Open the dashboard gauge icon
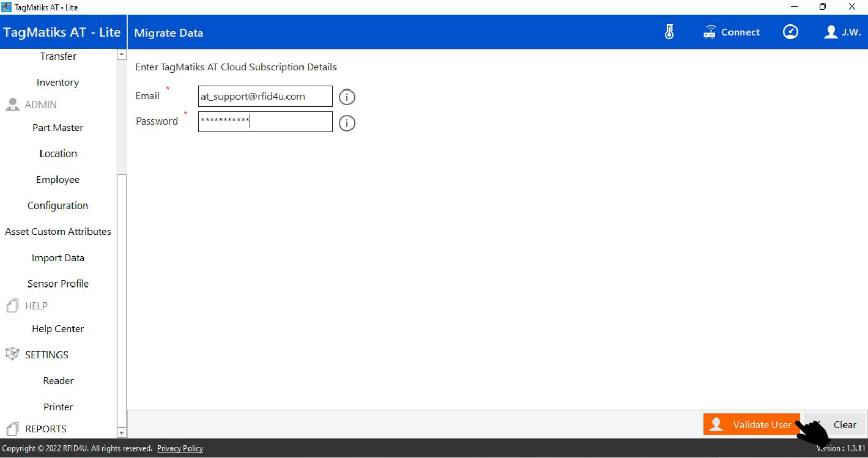Screen dimensions: 868x458 click(790, 32)
